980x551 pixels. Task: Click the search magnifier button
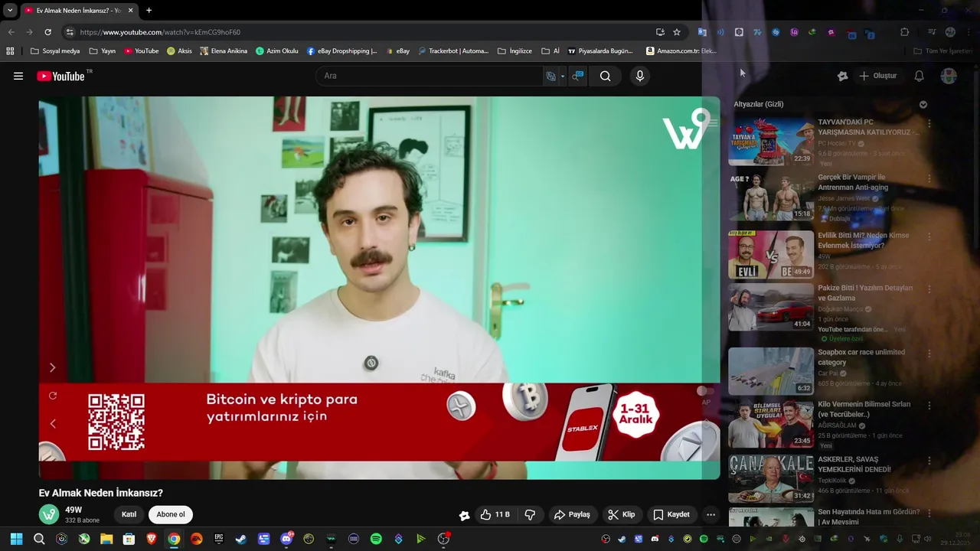coord(606,76)
